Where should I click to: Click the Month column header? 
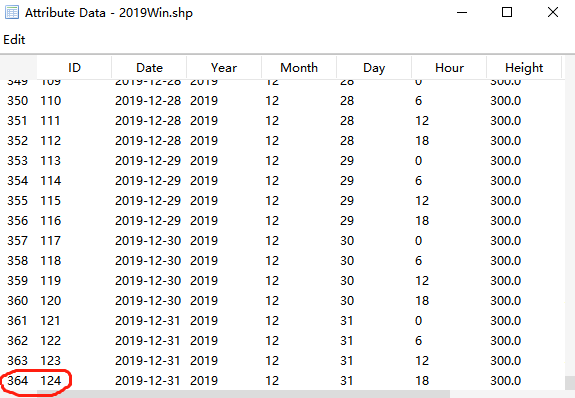pos(299,67)
